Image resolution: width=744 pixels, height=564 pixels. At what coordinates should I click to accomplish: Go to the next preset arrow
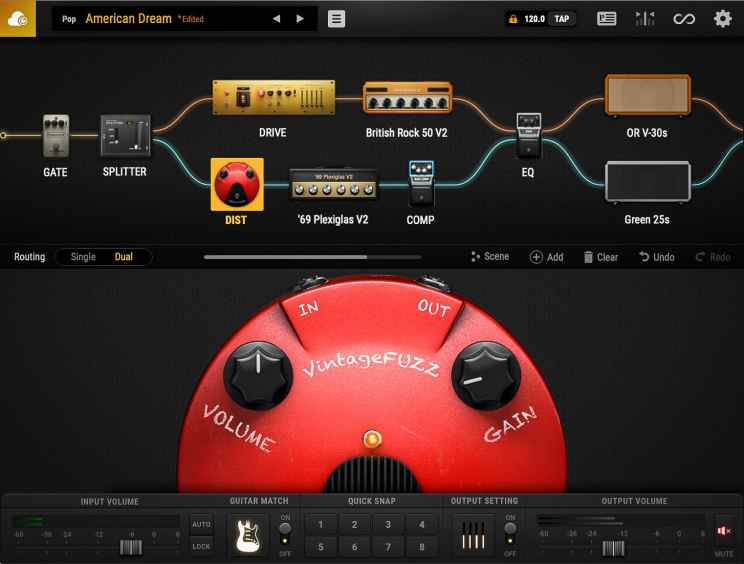pos(300,19)
